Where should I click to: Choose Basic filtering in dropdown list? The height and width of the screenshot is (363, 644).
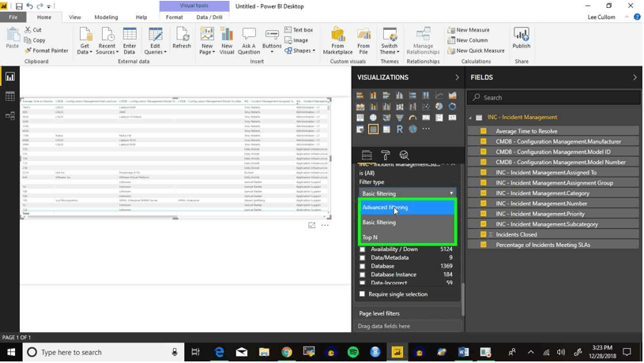407,223
